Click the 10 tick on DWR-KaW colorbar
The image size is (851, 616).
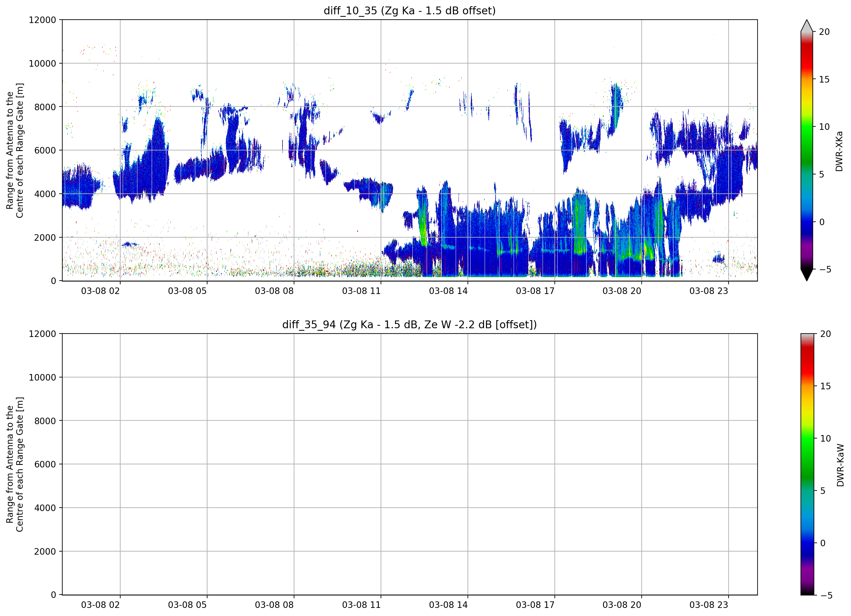[825, 438]
